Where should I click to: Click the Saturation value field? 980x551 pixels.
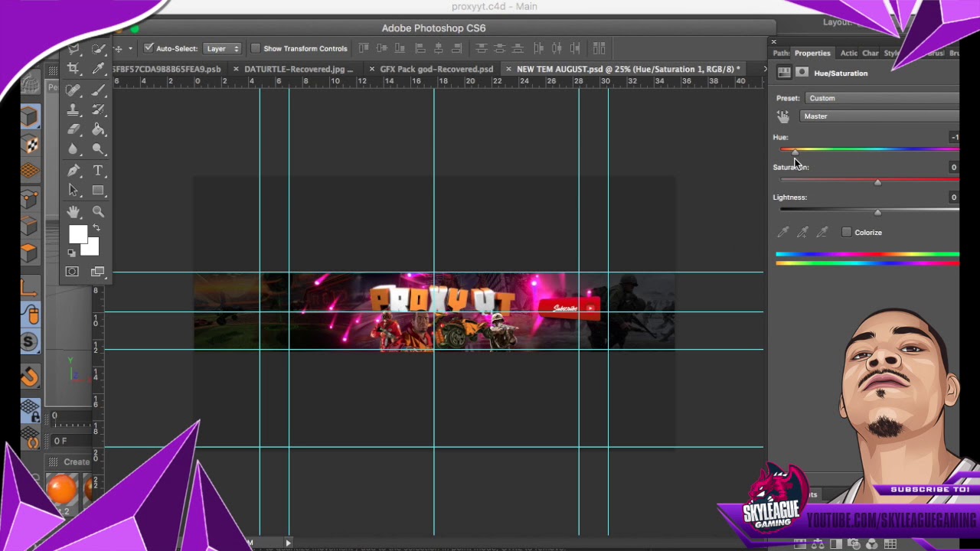coord(952,167)
